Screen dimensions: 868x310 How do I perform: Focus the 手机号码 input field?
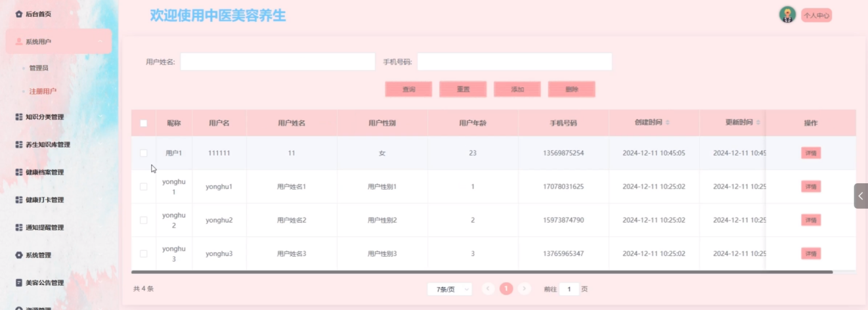pos(515,62)
